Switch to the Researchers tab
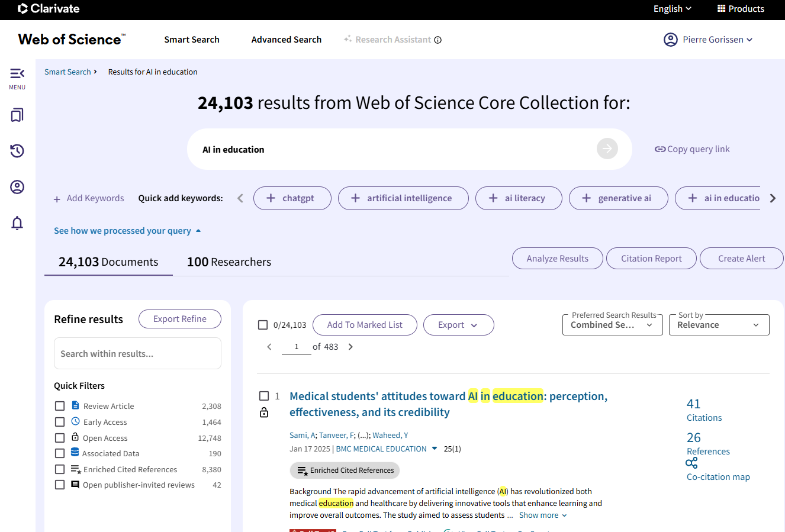The image size is (785, 532). tap(229, 262)
